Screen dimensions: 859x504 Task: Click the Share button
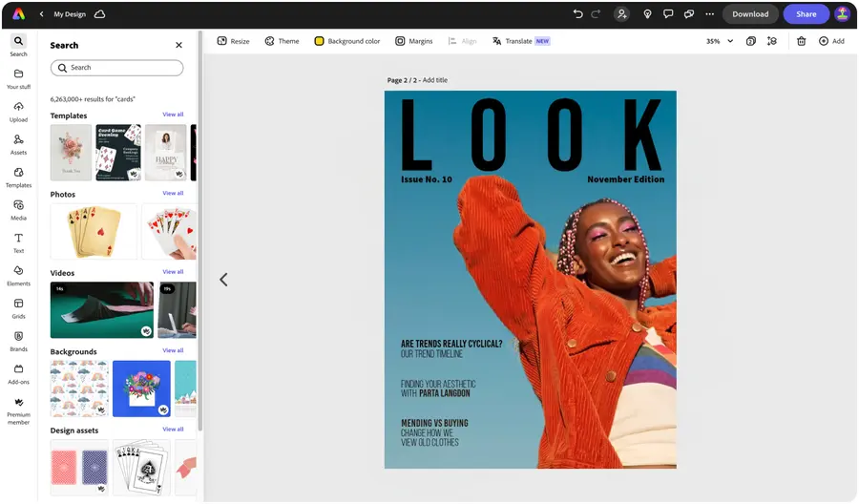click(806, 14)
